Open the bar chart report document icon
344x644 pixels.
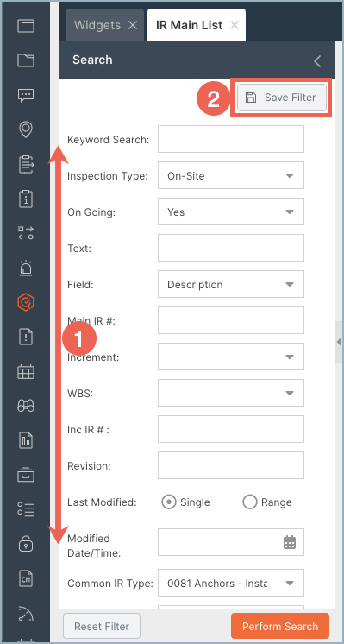(x=26, y=440)
